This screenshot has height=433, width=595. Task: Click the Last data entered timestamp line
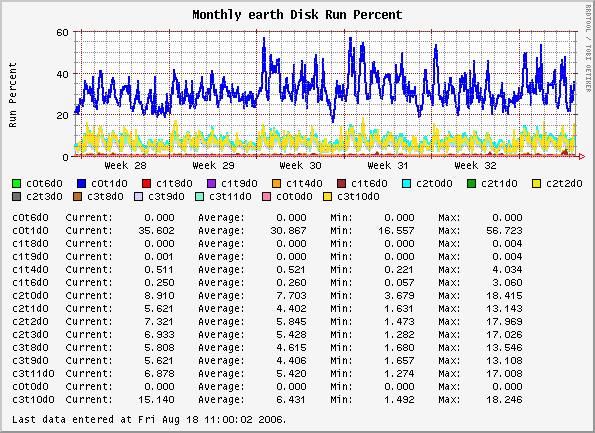click(x=149, y=419)
